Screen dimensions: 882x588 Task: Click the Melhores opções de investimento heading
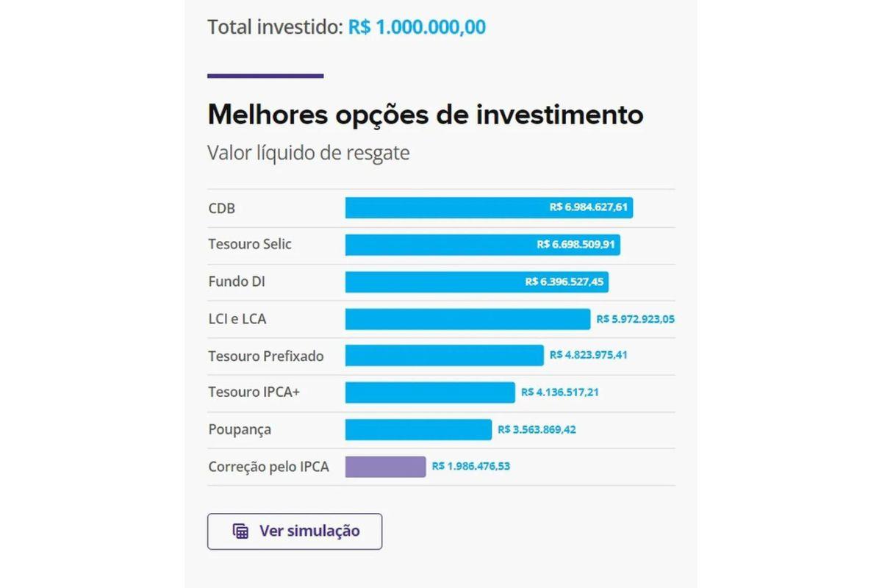coord(425,114)
